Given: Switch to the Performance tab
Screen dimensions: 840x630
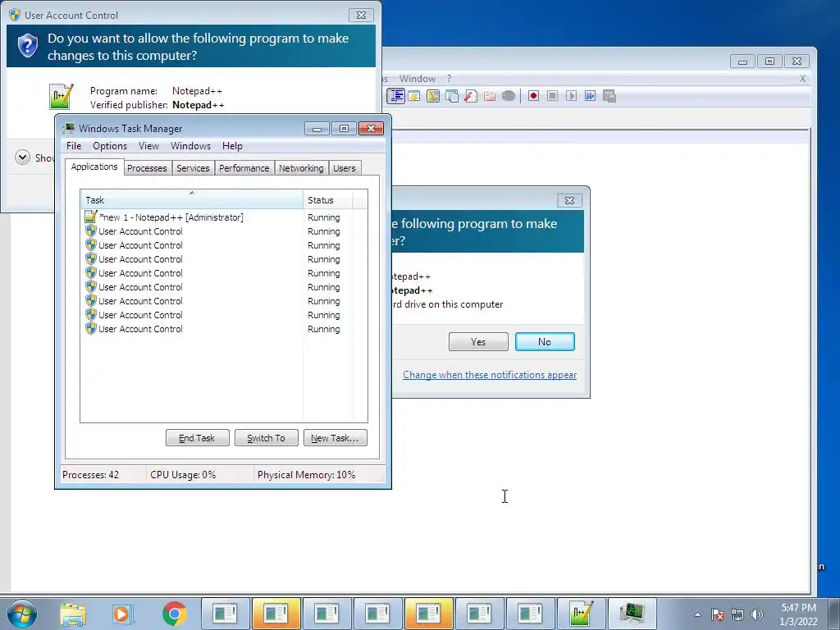Looking at the screenshot, I should pyautogui.click(x=244, y=168).
